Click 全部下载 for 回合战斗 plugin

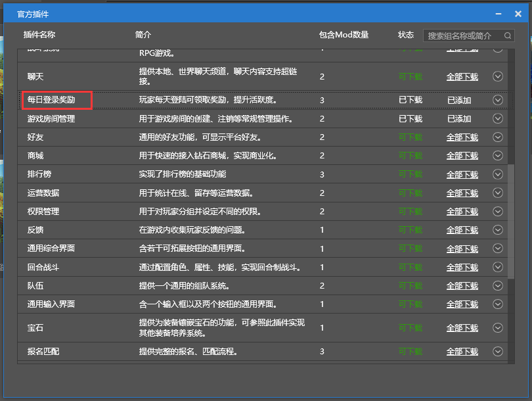462,268
